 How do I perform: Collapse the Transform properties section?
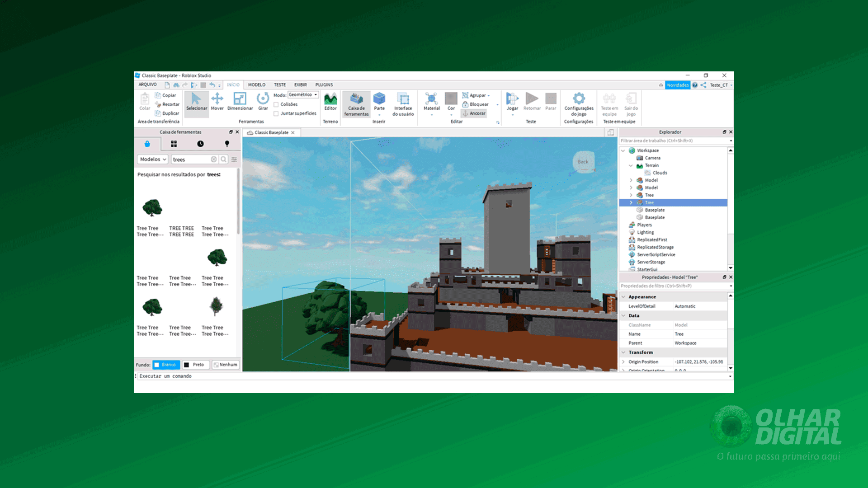tap(623, 352)
